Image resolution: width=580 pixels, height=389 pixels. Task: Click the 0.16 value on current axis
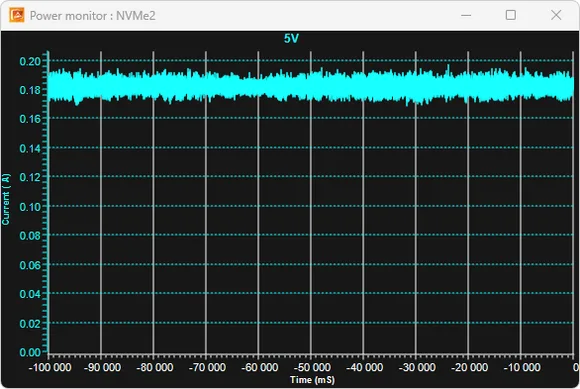[30, 119]
